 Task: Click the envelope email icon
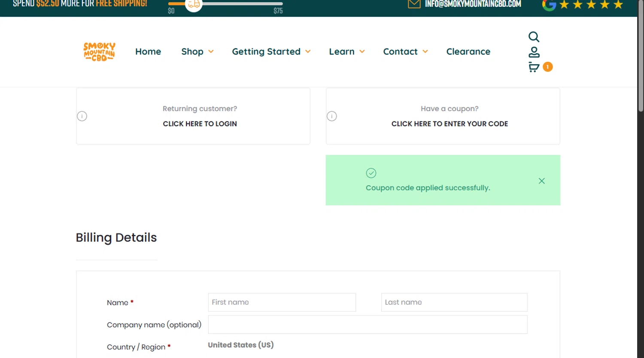[414, 4]
